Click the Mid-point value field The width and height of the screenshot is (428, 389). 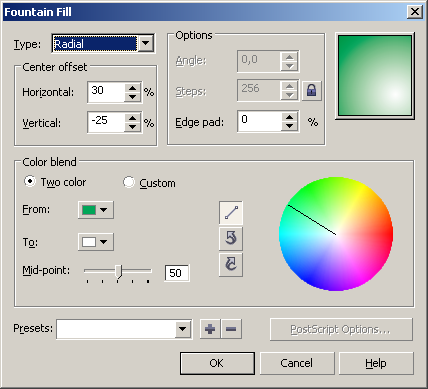point(177,273)
